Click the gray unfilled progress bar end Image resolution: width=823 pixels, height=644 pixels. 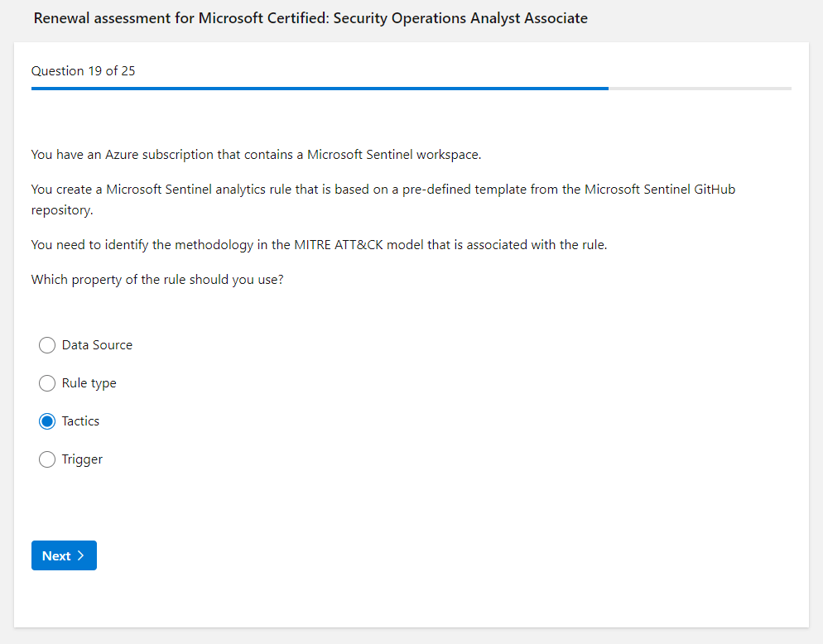point(700,88)
